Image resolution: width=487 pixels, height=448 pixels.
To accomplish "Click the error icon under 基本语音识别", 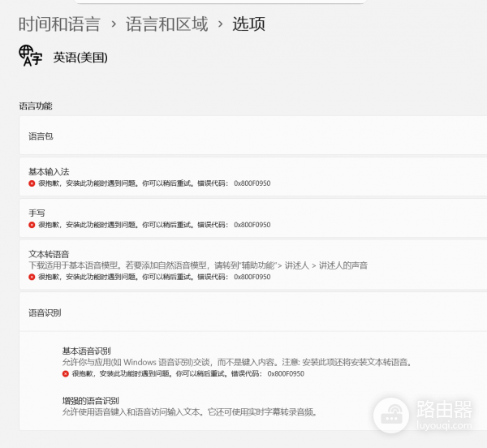I will click(65, 374).
